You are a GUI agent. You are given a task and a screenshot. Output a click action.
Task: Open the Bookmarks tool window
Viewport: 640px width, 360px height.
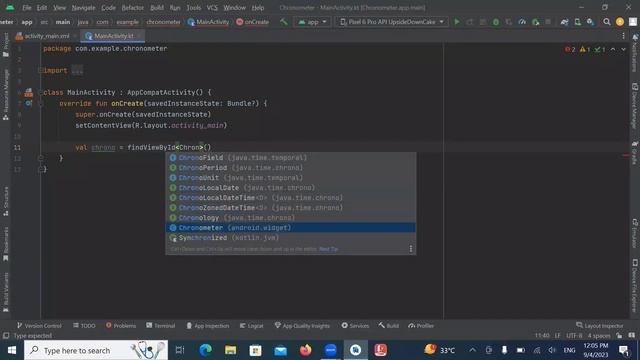(x=6, y=244)
